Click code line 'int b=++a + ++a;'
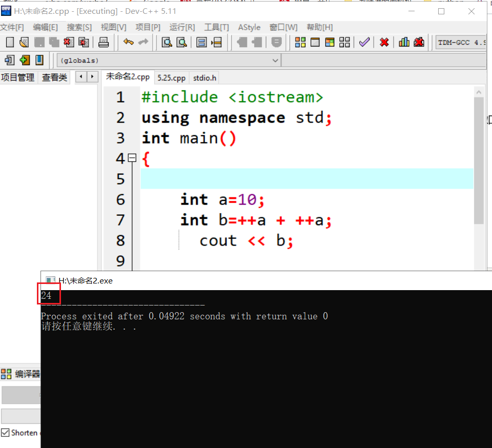 coord(256,220)
